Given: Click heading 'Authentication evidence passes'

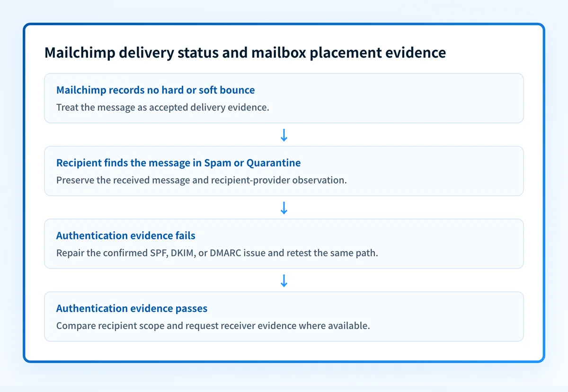Looking at the screenshot, I should pyautogui.click(x=132, y=308).
